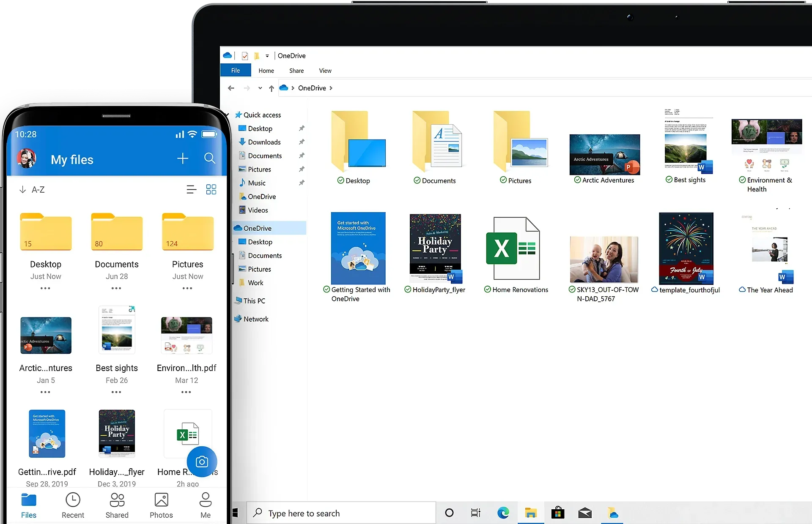Open the Customize Quick Access Toolbar dropdown arrow
The height and width of the screenshot is (524, 812).
point(267,56)
